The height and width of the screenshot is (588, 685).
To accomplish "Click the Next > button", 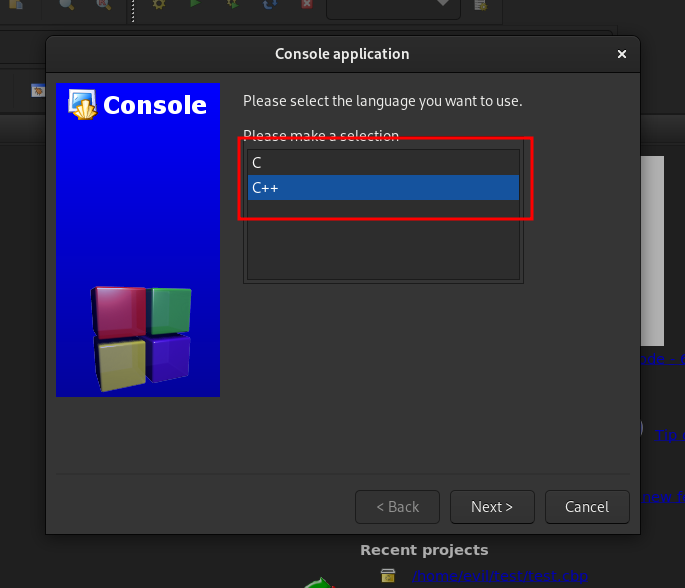I will (x=492, y=507).
